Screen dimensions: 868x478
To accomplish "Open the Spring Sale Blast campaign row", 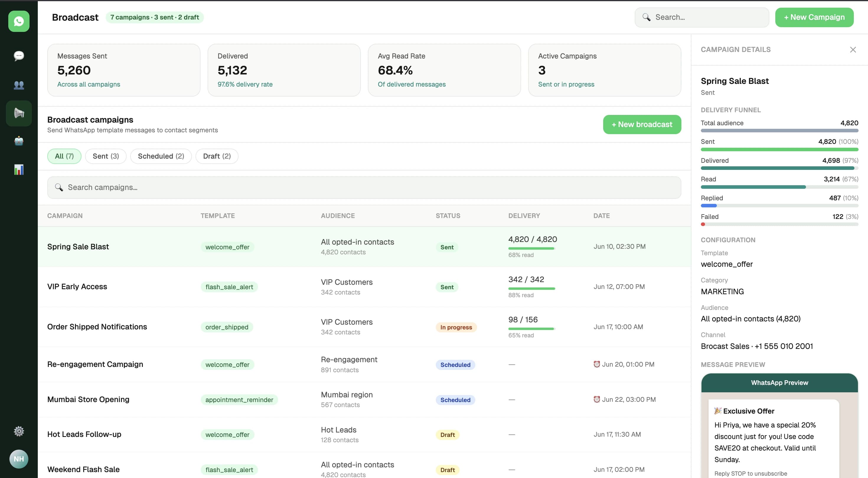I will click(x=364, y=247).
